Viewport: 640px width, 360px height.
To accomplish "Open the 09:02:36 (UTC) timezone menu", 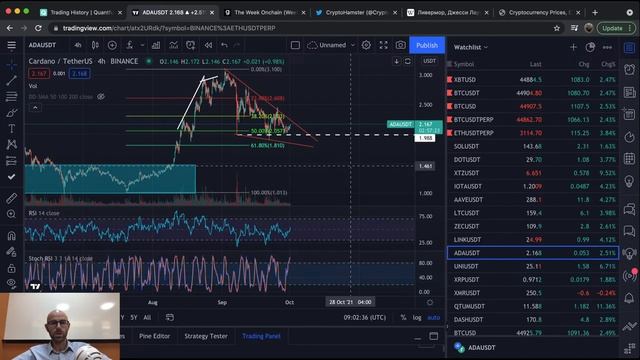I will click(364, 318).
